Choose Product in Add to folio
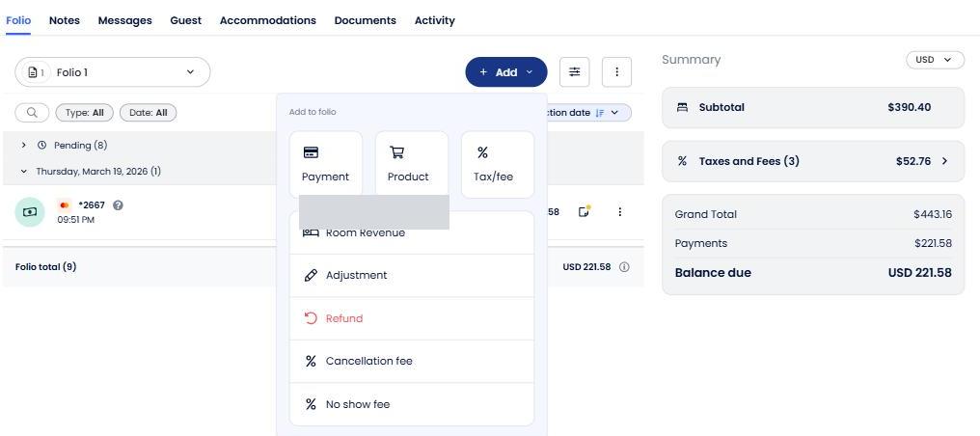The height and width of the screenshot is (436, 980). coord(412,164)
